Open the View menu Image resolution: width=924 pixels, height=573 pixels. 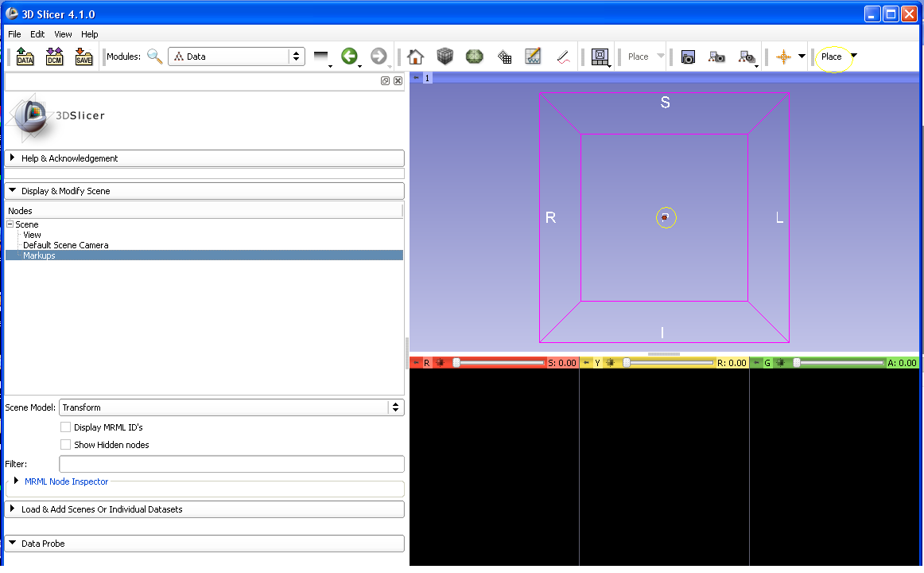[63, 34]
